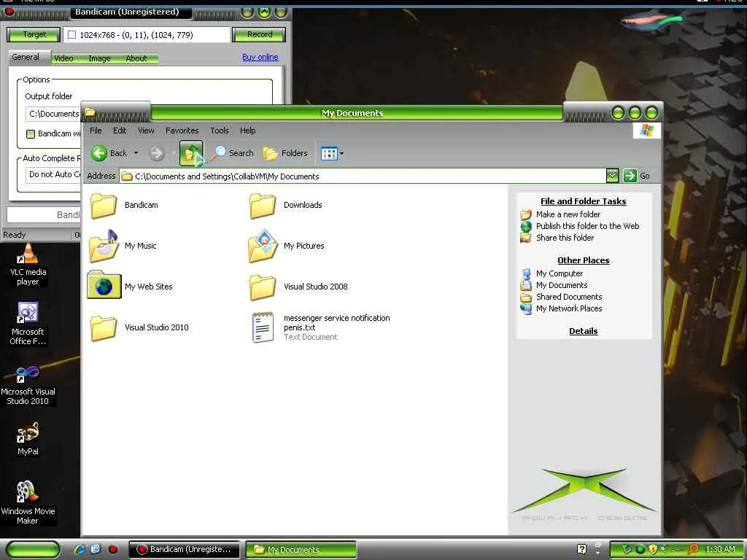
Task: Click the Forward arrow in Explorer toolbar
Action: coord(156,153)
